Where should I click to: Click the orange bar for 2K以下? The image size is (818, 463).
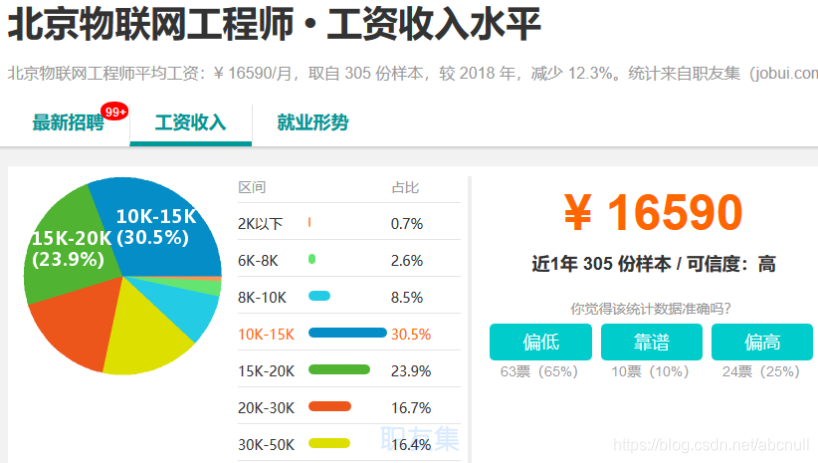(x=309, y=223)
